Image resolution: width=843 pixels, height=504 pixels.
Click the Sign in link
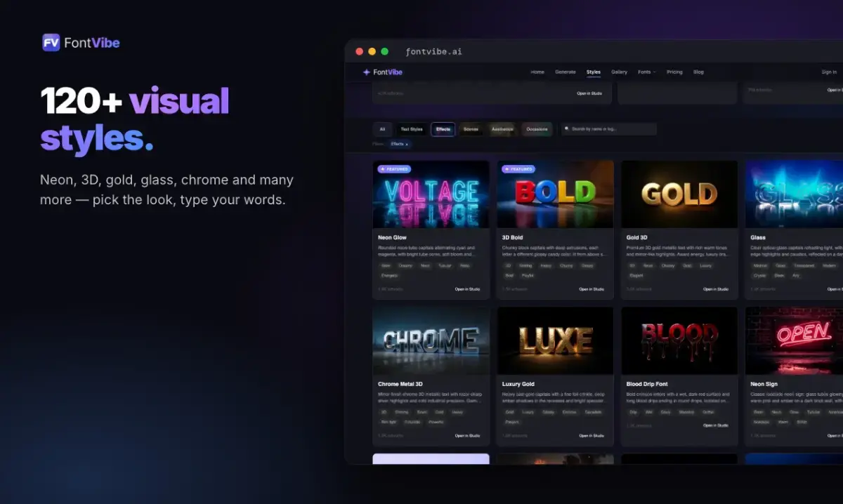(829, 72)
